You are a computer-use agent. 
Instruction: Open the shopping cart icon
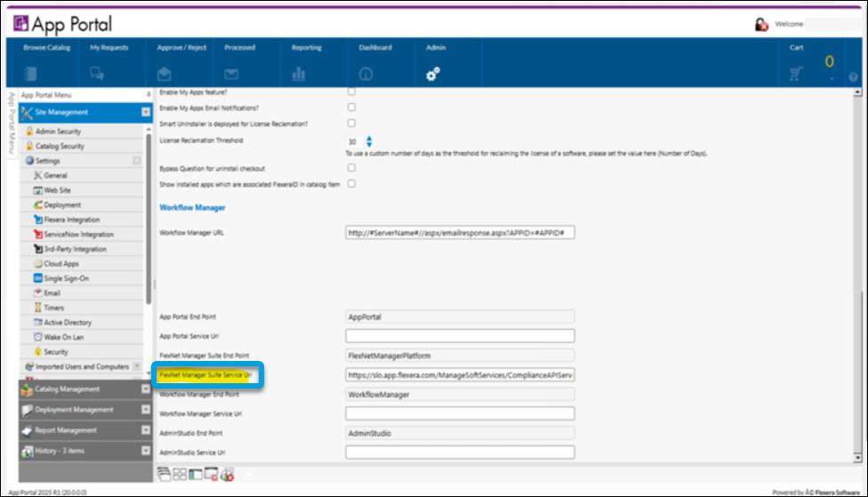[x=796, y=74]
